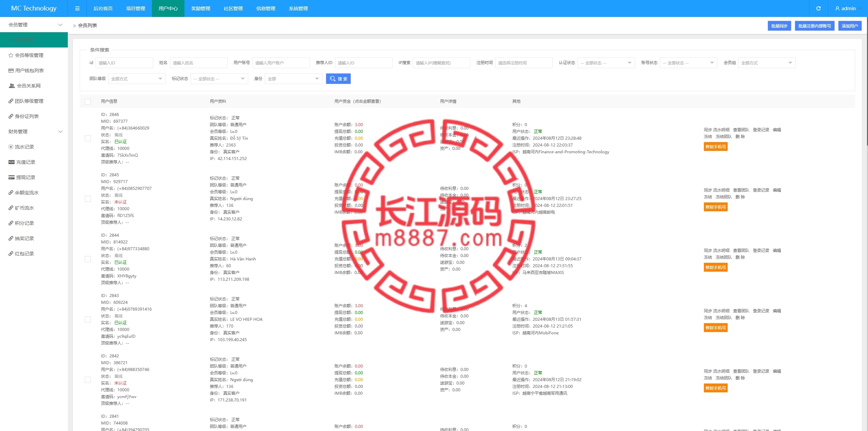Click the magnifier icon in 搜索 button

coord(333,79)
